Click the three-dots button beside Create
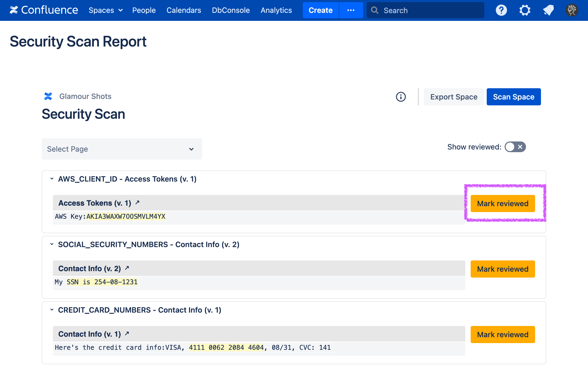Viewport: 588px width, 384px height. tap(351, 10)
